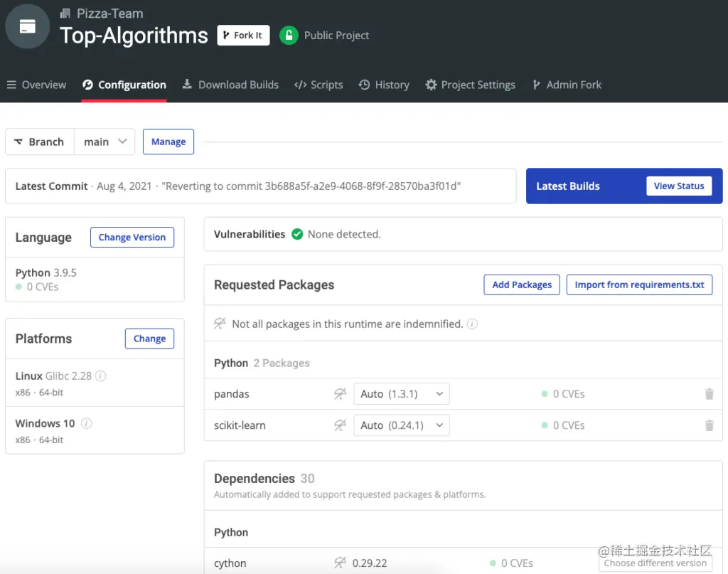Click the branch icon next to Branch label
The image size is (728, 574).
[x=18, y=142]
